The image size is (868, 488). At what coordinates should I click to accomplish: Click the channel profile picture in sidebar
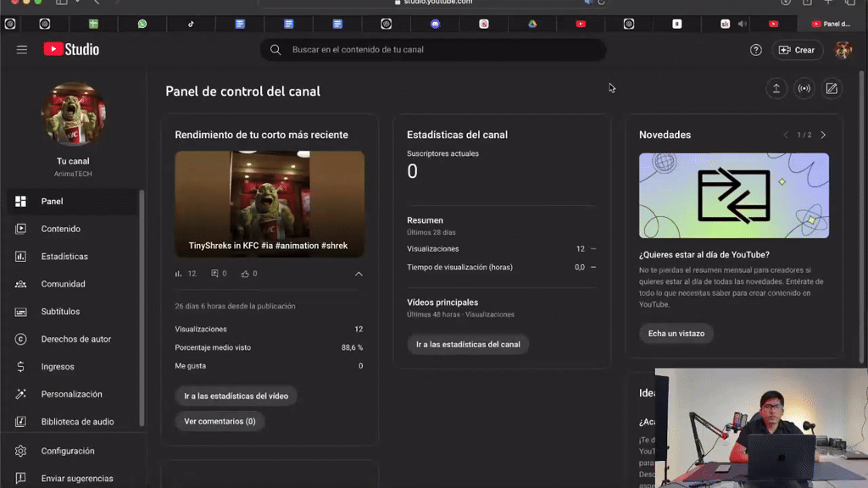(x=73, y=114)
